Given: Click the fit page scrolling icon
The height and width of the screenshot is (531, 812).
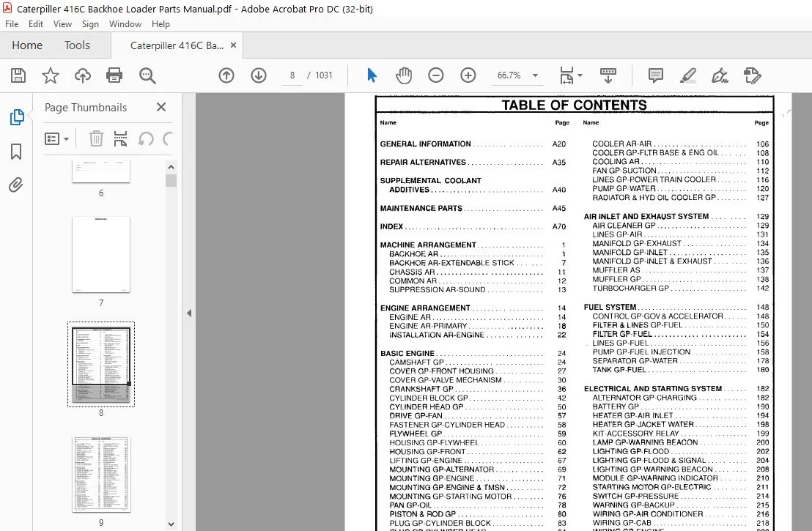Looking at the screenshot, I should pyautogui.click(x=566, y=75).
